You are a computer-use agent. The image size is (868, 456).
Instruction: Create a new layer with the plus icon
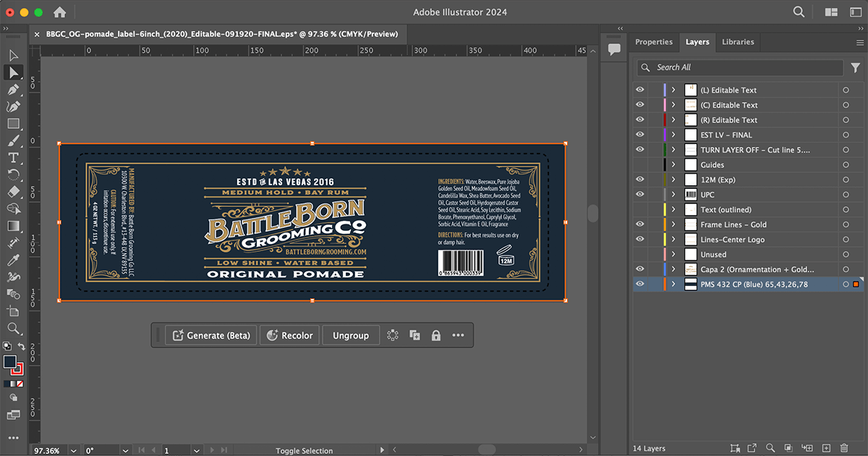pyautogui.click(x=826, y=449)
